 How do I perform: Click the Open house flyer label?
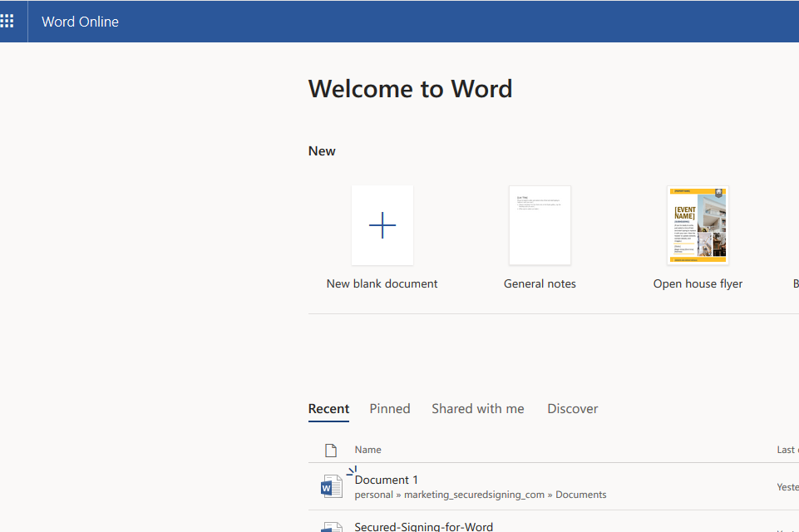tap(698, 283)
